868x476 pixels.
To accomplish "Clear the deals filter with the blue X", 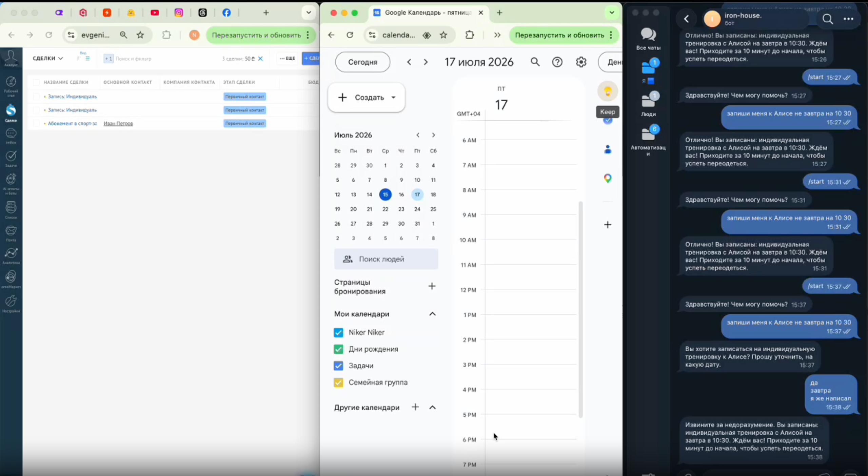I will (x=260, y=59).
